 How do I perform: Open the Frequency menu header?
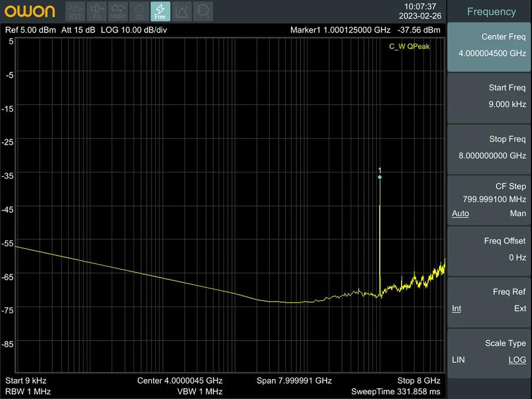pos(491,12)
